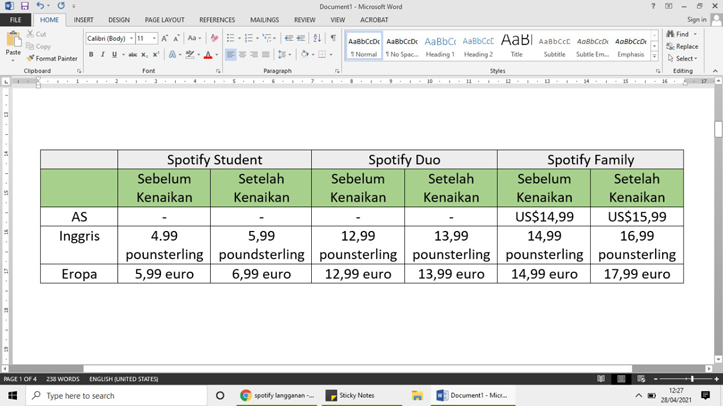Apply No Spacing style
Image resolution: width=723 pixels, height=406 pixels.
click(402, 46)
